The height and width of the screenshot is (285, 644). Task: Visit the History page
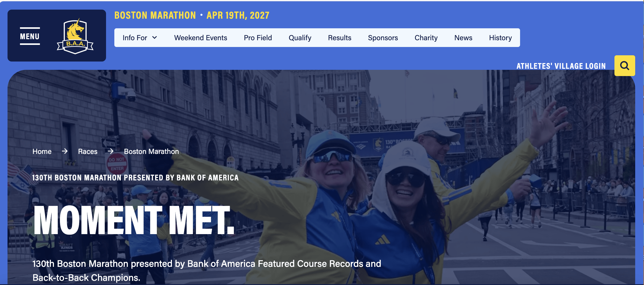point(500,38)
